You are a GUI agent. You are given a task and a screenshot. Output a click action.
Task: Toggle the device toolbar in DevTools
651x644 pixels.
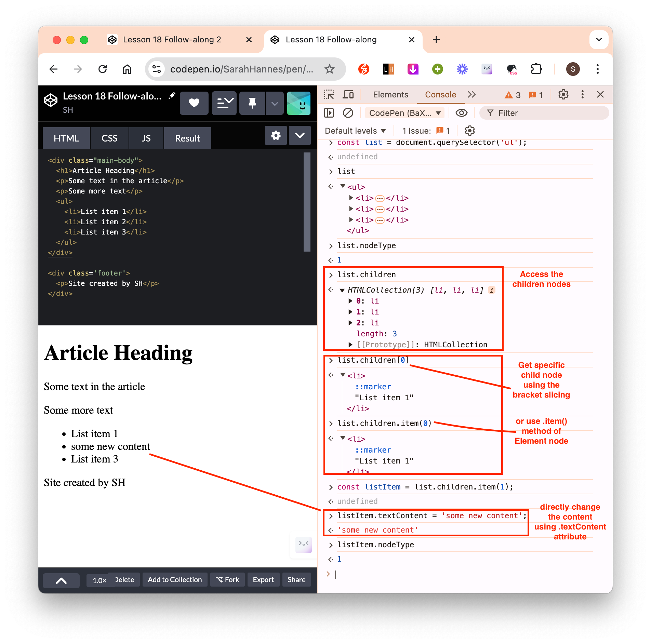point(348,95)
